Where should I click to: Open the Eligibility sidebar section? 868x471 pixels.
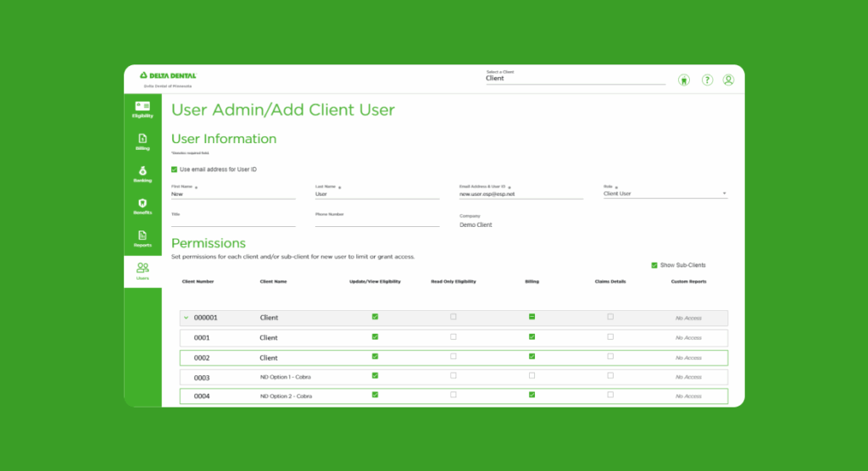click(x=142, y=109)
